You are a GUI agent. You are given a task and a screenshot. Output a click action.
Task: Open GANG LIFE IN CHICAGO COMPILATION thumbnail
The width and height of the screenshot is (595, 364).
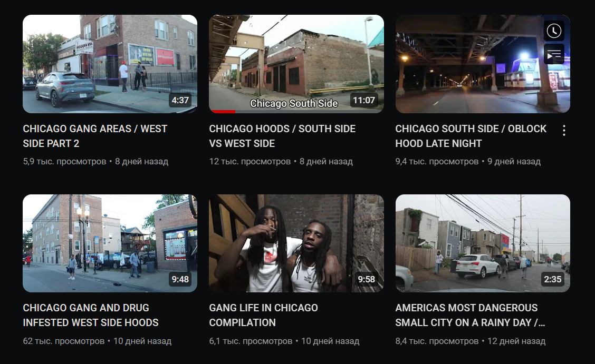296,243
